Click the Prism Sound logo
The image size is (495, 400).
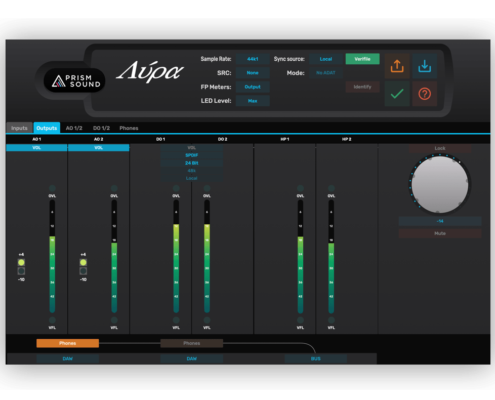pos(74,80)
